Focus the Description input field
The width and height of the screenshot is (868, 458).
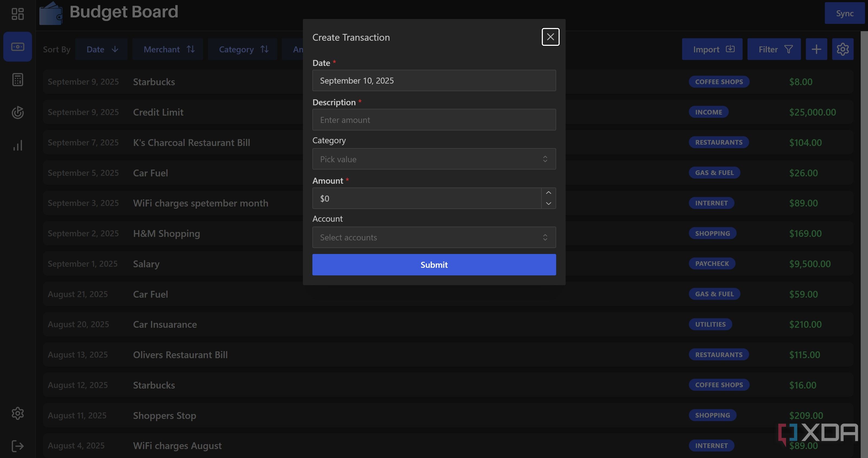point(434,120)
